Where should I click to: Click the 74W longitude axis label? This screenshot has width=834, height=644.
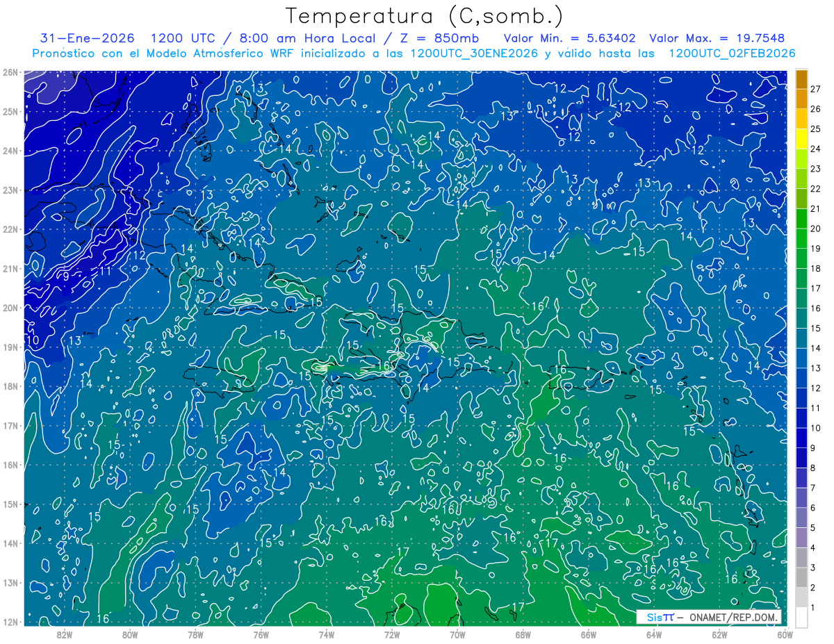point(326,634)
